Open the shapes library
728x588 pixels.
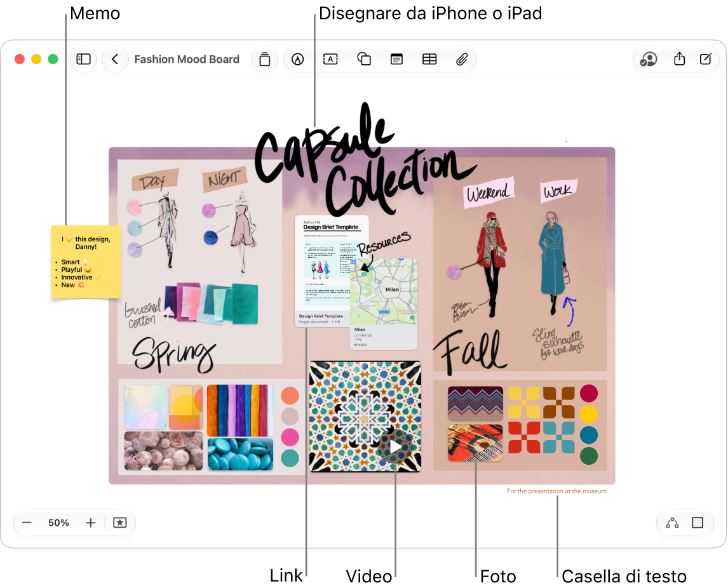tap(364, 60)
